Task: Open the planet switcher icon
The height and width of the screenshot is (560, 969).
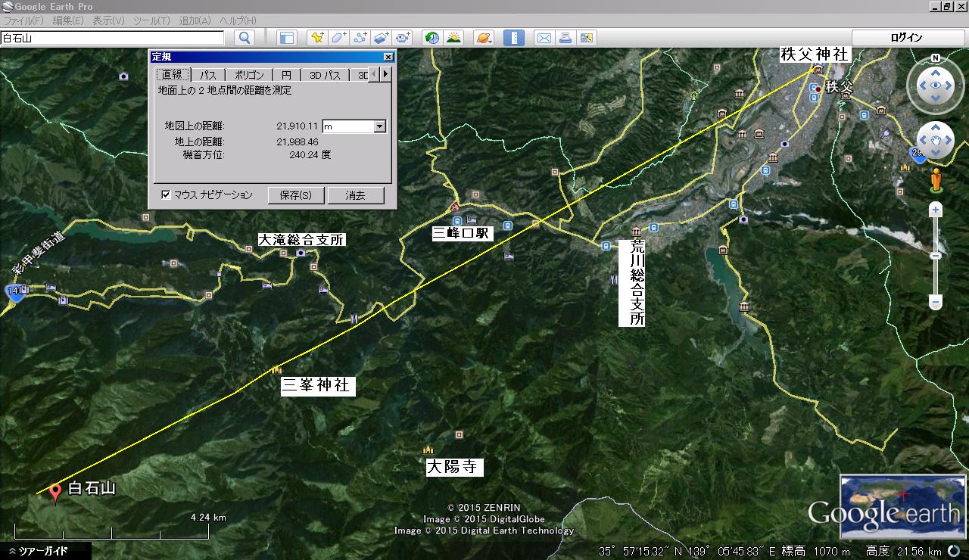Action: (x=484, y=38)
